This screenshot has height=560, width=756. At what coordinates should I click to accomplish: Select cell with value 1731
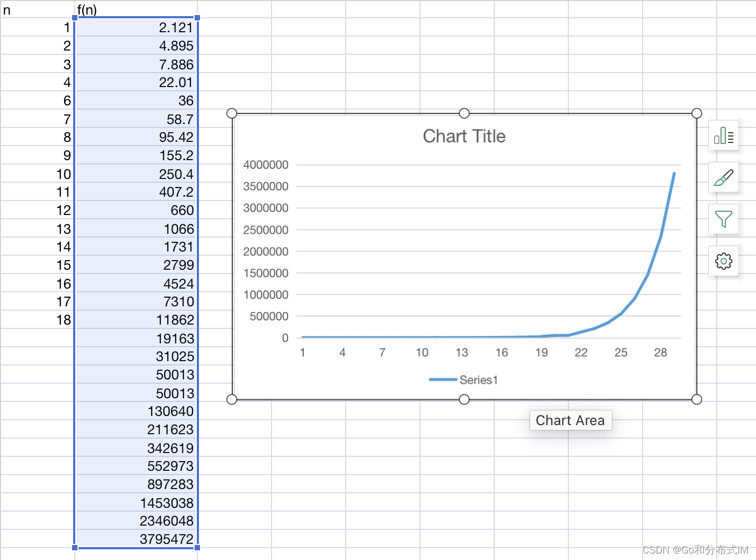pos(136,247)
